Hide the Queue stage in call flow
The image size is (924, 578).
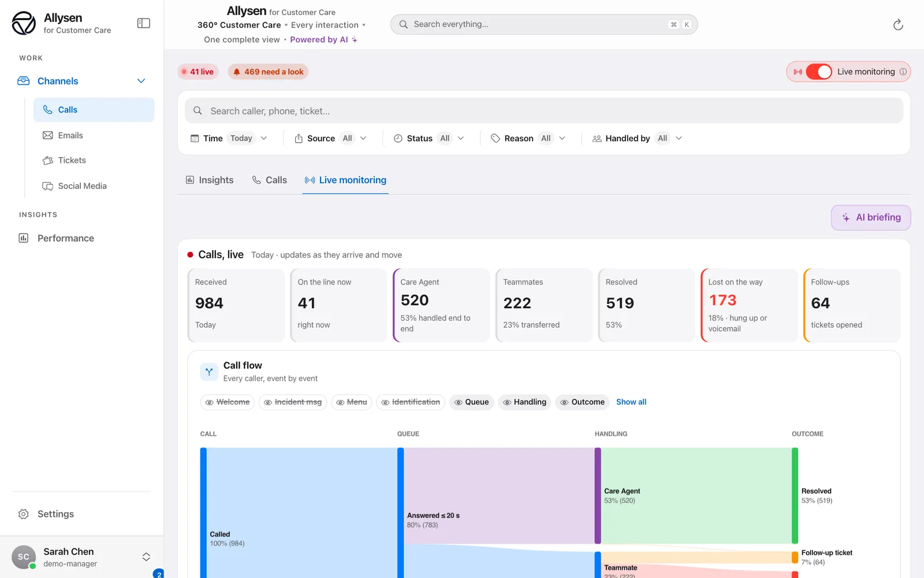471,402
